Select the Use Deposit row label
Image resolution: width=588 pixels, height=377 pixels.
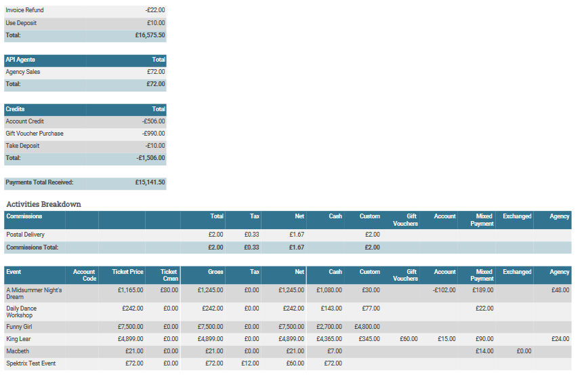click(x=21, y=23)
